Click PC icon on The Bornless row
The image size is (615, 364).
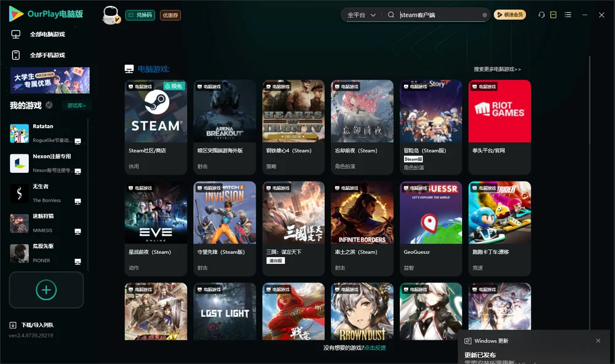coord(77,202)
